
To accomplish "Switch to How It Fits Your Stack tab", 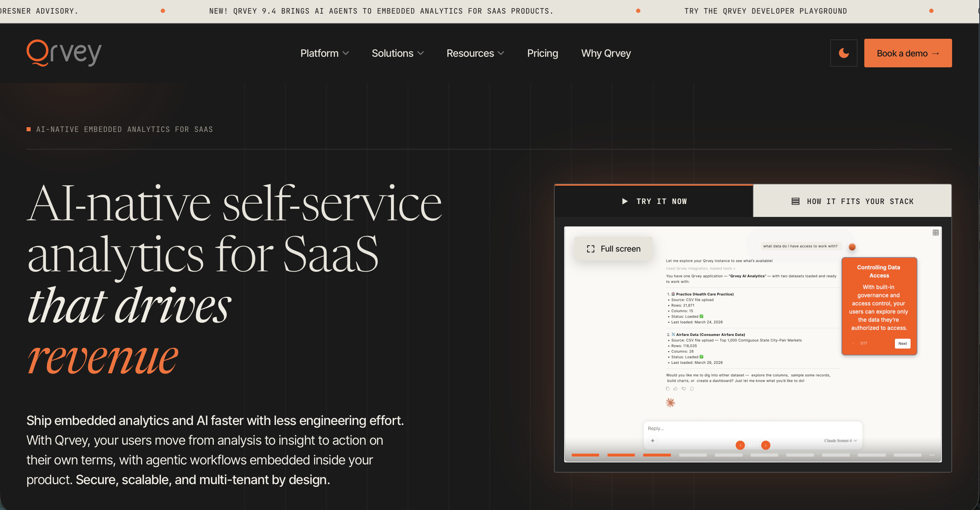I will (x=852, y=201).
